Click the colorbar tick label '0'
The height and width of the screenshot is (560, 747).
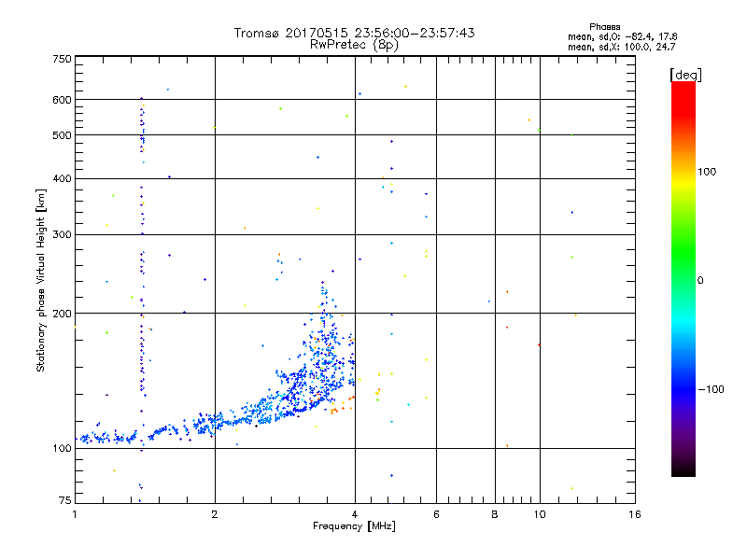coord(700,281)
